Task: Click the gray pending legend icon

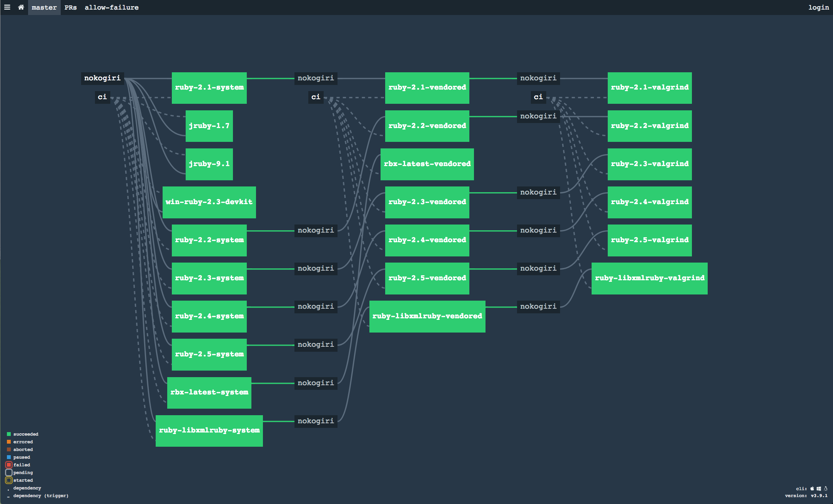Action: coord(9,472)
